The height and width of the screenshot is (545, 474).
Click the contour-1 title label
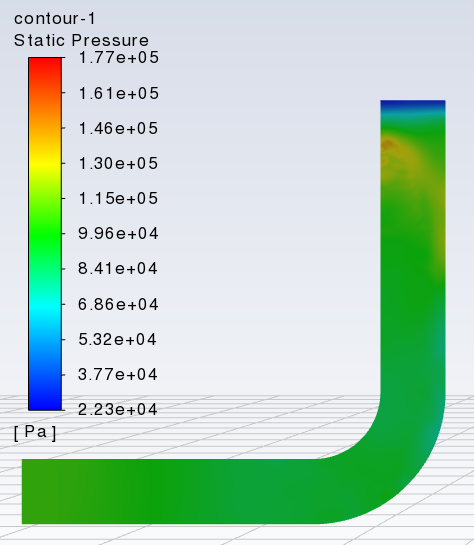click(55, 18)
